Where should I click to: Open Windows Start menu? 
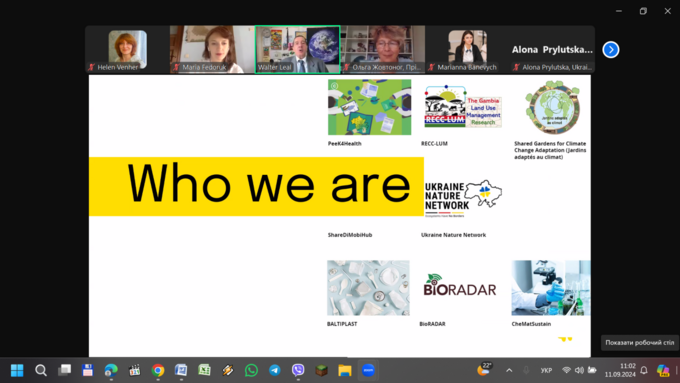[17, 370]
